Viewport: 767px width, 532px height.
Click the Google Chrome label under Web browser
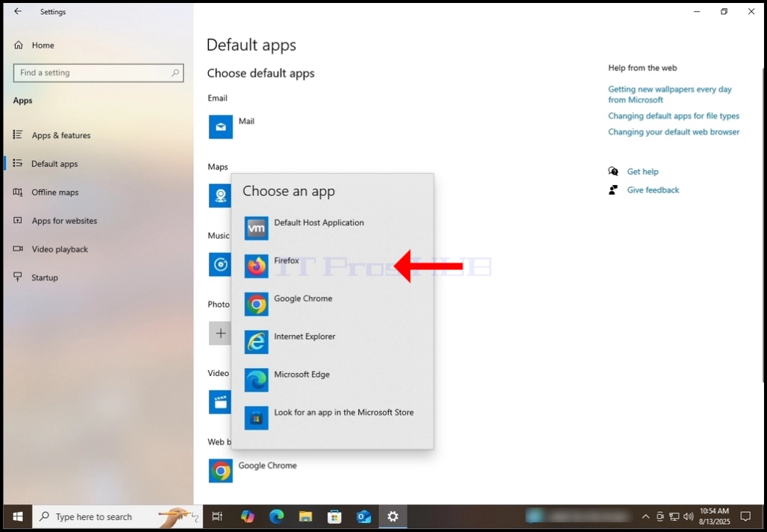click(268, 466)
